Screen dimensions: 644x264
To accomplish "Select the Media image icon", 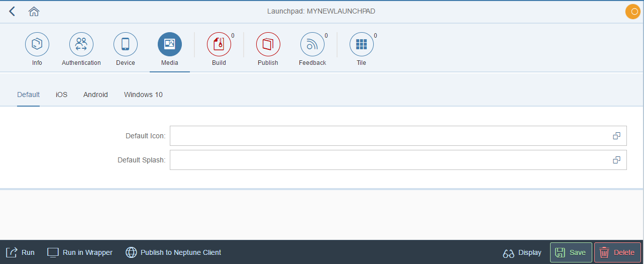I will [x=170, y=44].
